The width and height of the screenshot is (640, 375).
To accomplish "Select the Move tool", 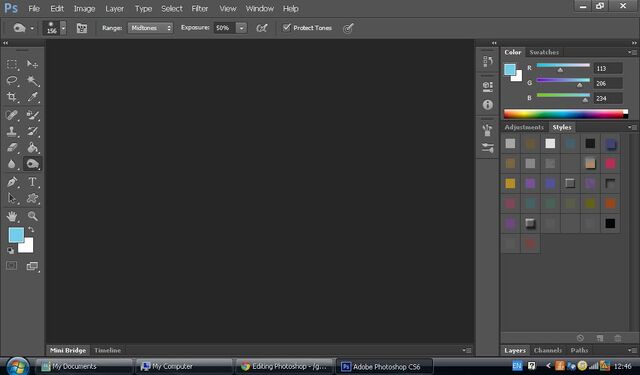I will (x=32, y=64).
